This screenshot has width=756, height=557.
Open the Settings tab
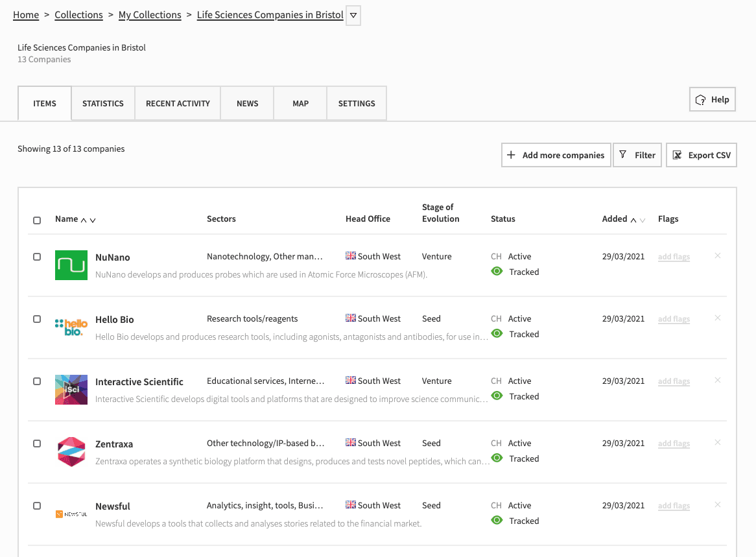pyautogui.click(x=357, y=103)
